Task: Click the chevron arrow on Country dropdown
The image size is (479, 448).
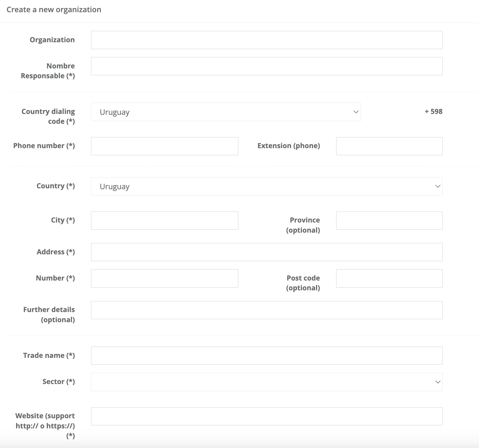Action: pyautogui.click(x=438, y=187)
